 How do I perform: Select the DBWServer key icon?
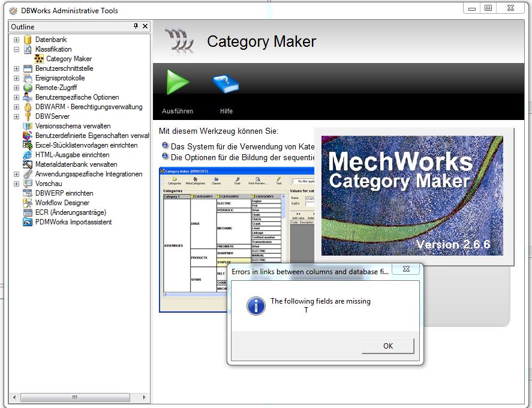pos(28,116)
